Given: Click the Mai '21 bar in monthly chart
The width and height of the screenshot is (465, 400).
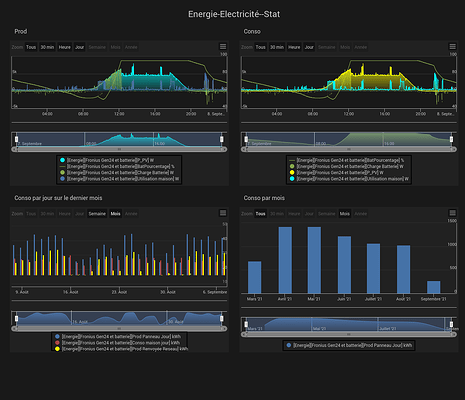Looking at the screenshot, I should pos(314,260).
